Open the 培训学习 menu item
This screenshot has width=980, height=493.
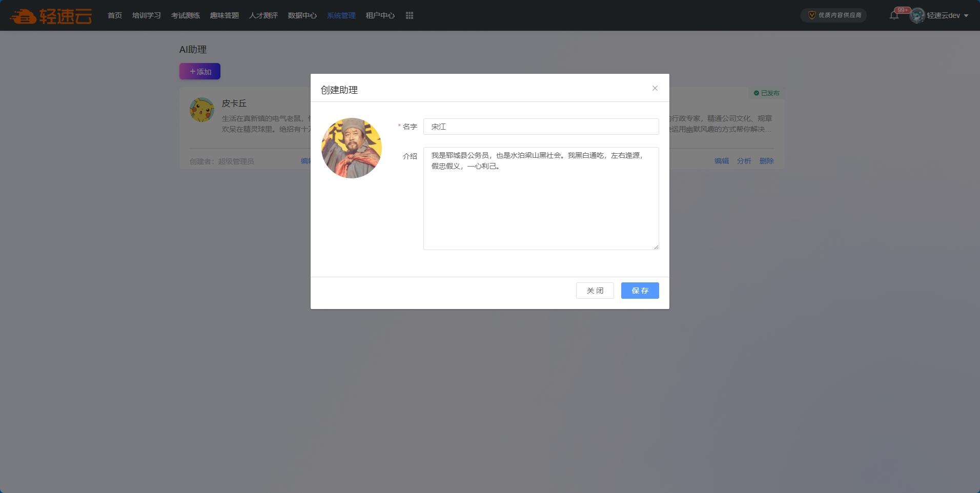(x=147, y=15)
